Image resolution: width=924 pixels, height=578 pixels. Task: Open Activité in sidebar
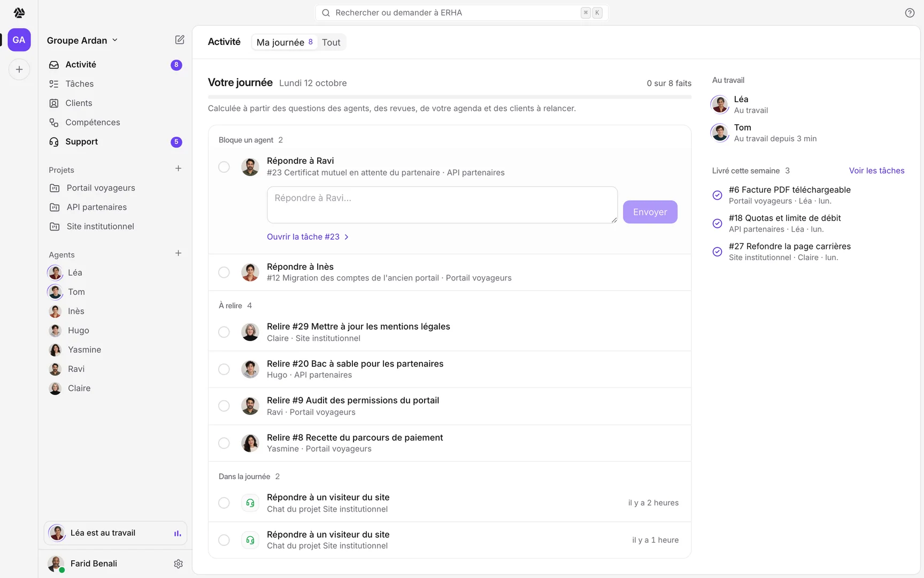pos(115,65)
